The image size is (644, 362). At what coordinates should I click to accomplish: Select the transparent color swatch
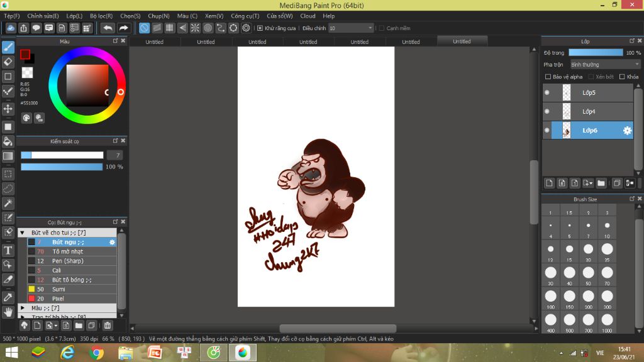click(x=27, y=73)
